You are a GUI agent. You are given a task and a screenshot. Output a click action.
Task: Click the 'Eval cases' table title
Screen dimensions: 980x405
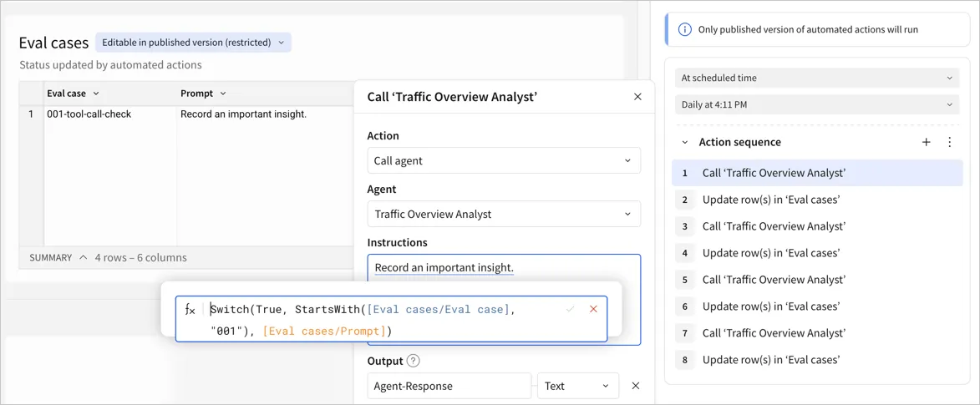[53, 43]
